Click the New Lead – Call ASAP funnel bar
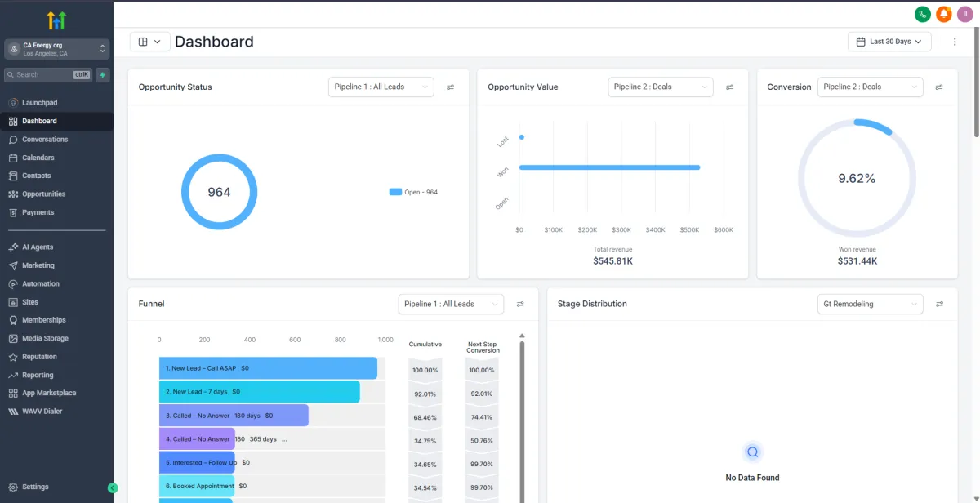 pos(268,368)
